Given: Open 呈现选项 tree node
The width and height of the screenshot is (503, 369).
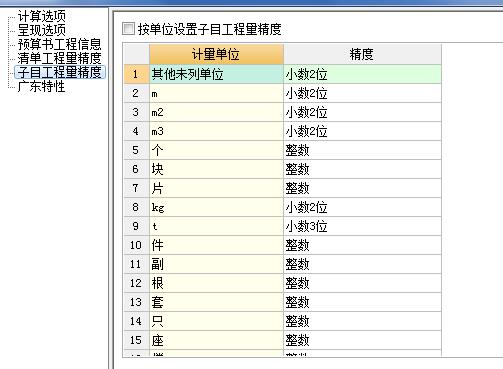Looking at the screenshot, I should pyautogui.click(x=42, y=30).
